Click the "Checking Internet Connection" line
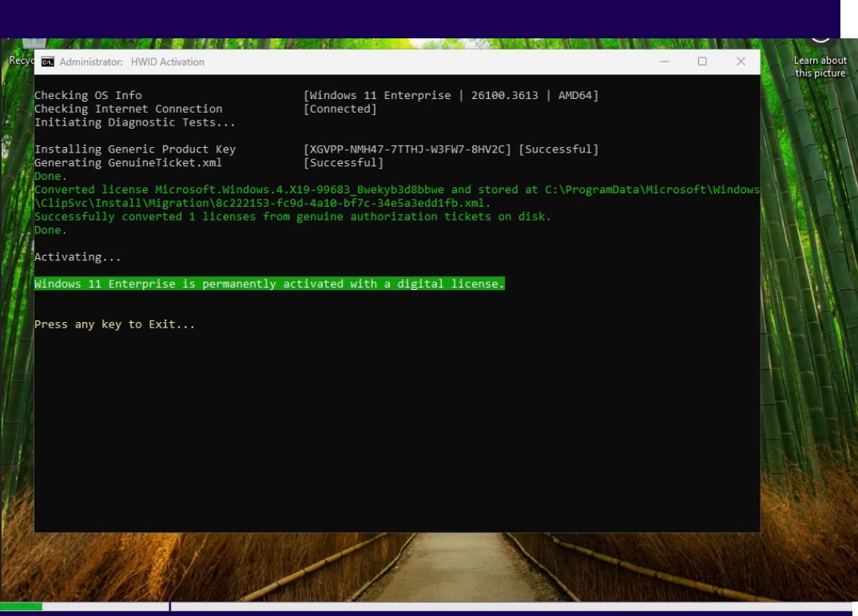This screenshot has width=858, height=616. pos(129,109)
